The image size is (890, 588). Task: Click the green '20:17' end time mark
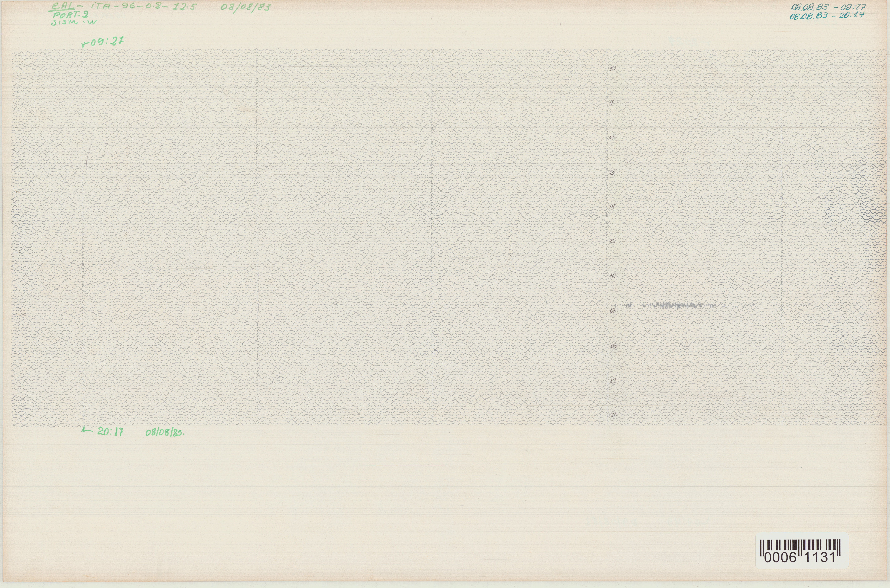click(103, 432)
